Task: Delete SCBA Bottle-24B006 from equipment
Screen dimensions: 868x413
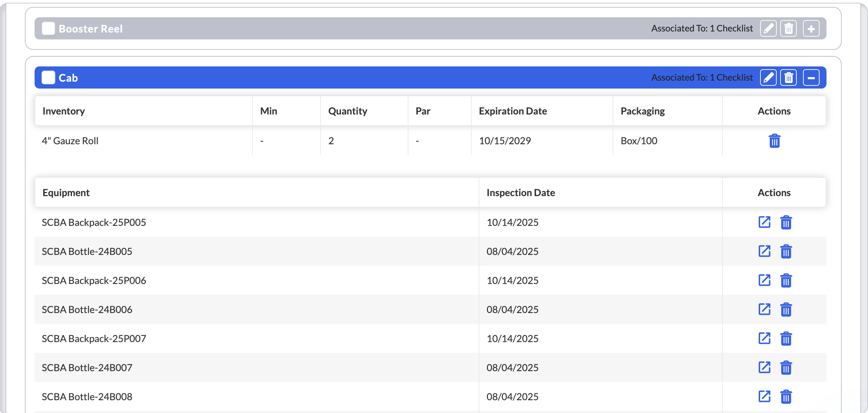Action: point(786,310)
